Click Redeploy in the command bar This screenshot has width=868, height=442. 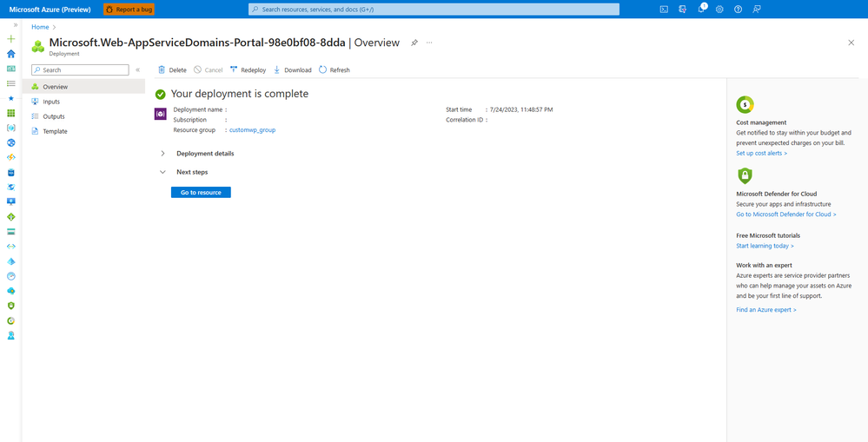coord(248,70)
